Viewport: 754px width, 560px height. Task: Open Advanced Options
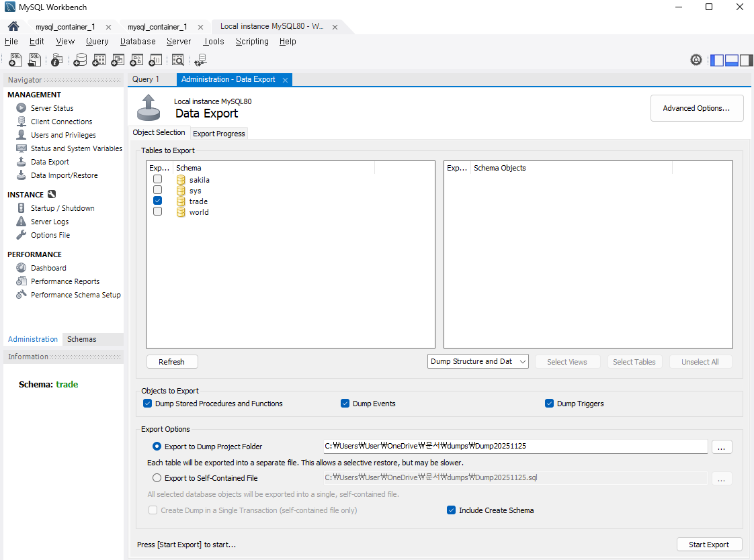coord(696,108)
